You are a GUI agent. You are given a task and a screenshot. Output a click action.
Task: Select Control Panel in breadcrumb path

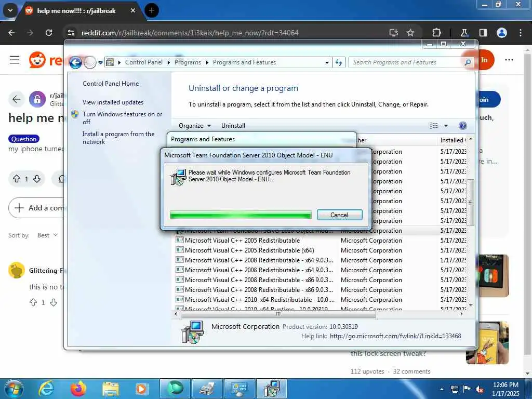point(143,62)
